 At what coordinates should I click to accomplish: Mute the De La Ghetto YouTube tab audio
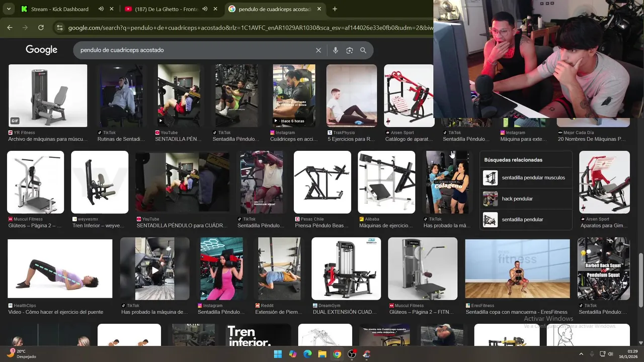[205, 9]
